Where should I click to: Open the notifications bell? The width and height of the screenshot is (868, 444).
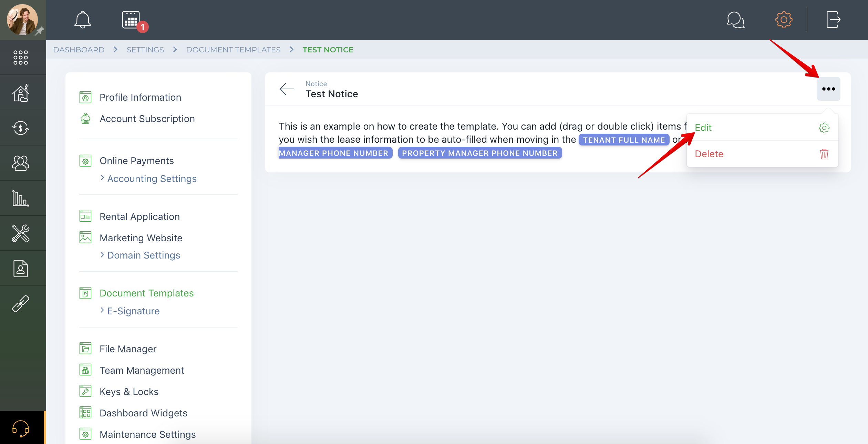click(x=83, y=20)
